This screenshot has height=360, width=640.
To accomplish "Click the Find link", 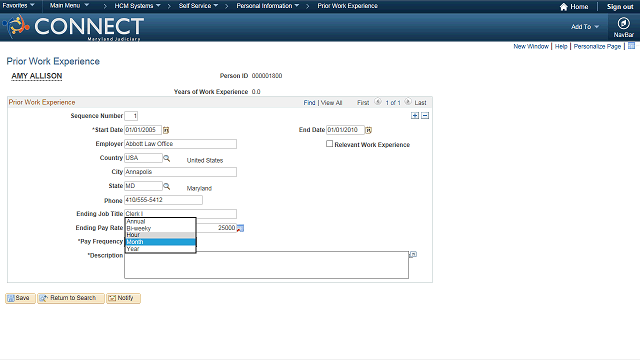I will pos(309,102).
